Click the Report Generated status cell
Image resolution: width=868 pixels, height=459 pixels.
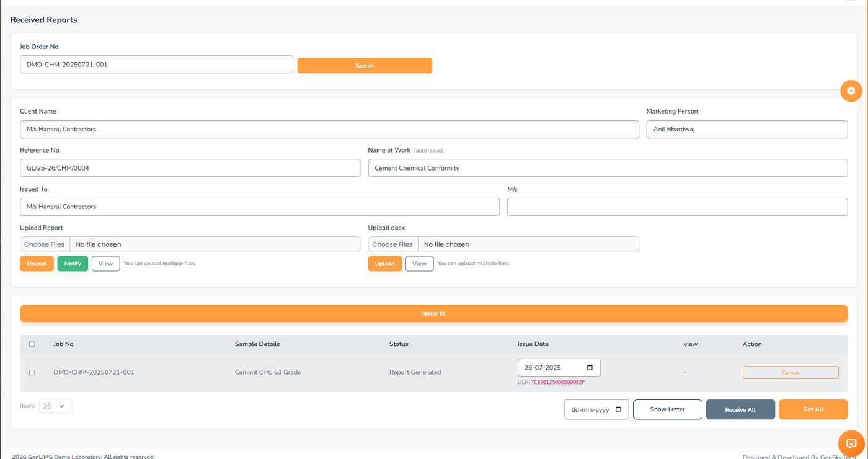(x=415, y=373)
